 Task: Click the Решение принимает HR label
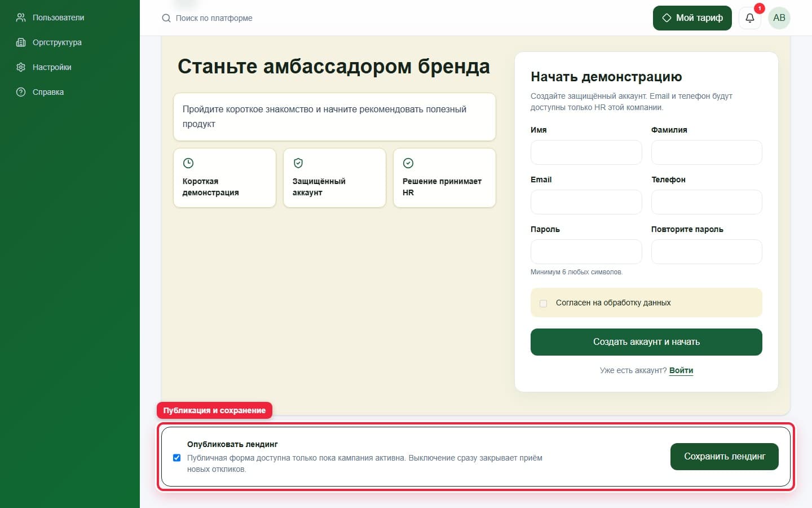tap(442, 187)
